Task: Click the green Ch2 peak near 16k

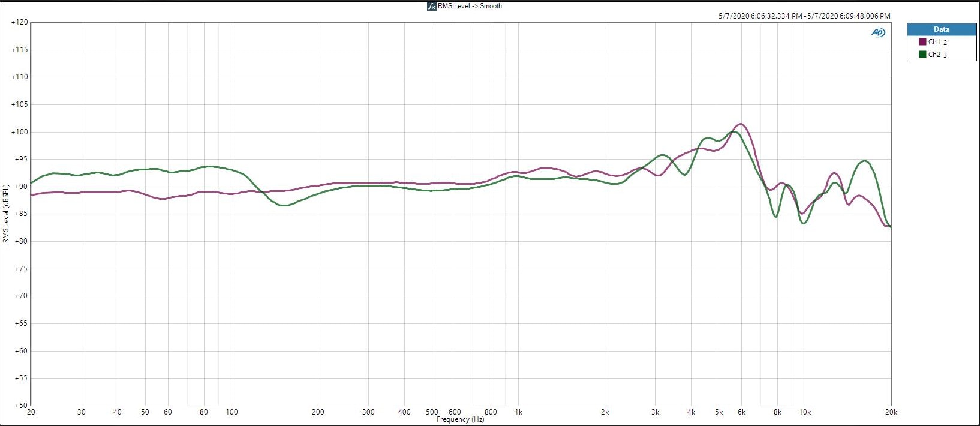Action: click(x=864, y=161)
